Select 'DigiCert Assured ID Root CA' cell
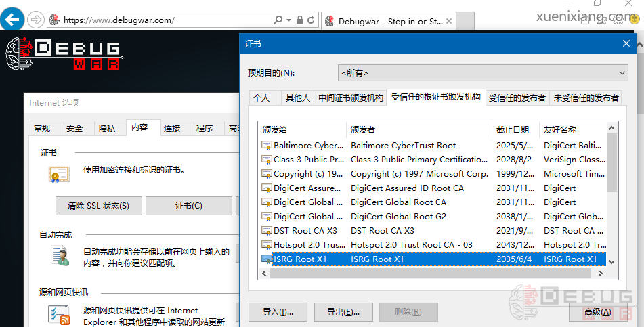 [408, 188]
